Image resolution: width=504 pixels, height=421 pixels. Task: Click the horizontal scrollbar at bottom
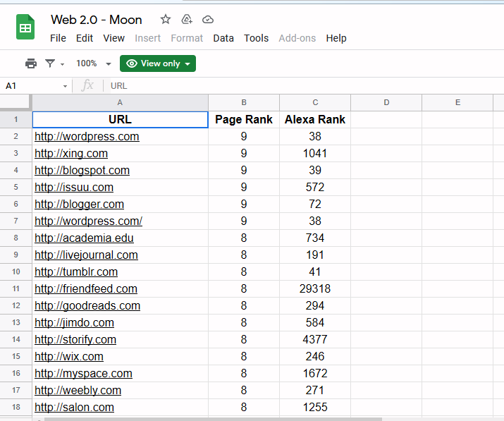point(213,419)
